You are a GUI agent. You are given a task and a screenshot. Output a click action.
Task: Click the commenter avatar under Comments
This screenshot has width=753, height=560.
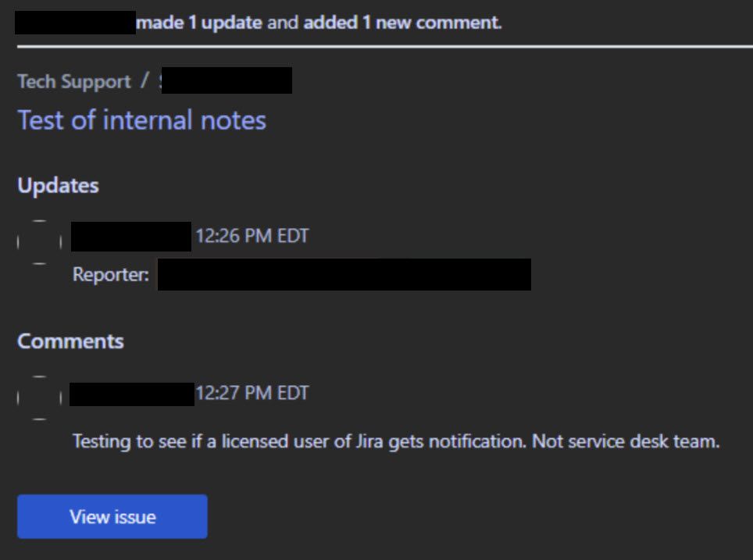(38, 398)
